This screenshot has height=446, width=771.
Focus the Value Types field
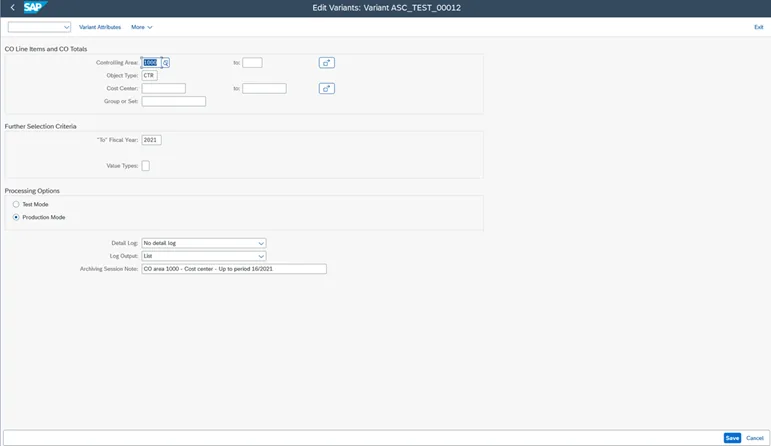tap(146, 166)
